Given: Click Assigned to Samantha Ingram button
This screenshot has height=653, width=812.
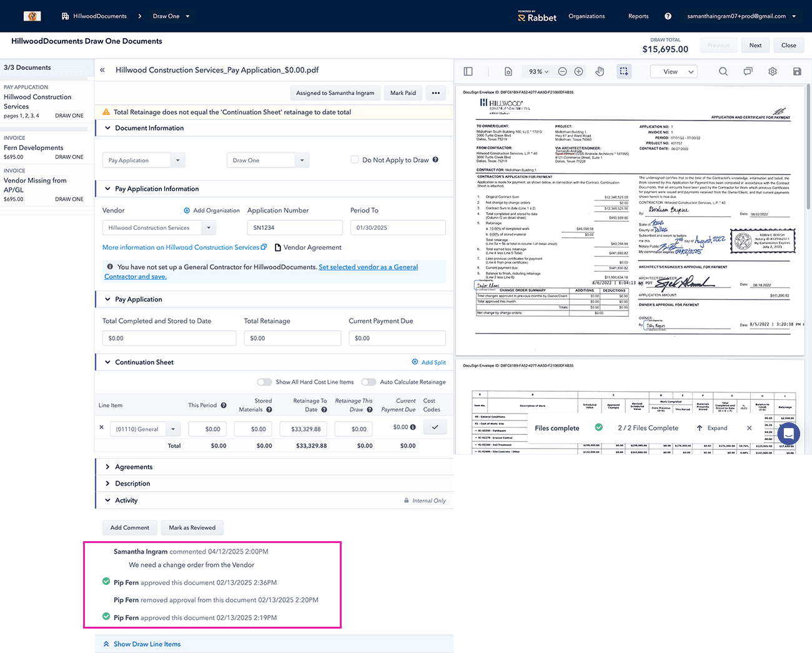Looking at the screenshot, I should [335, 93].
